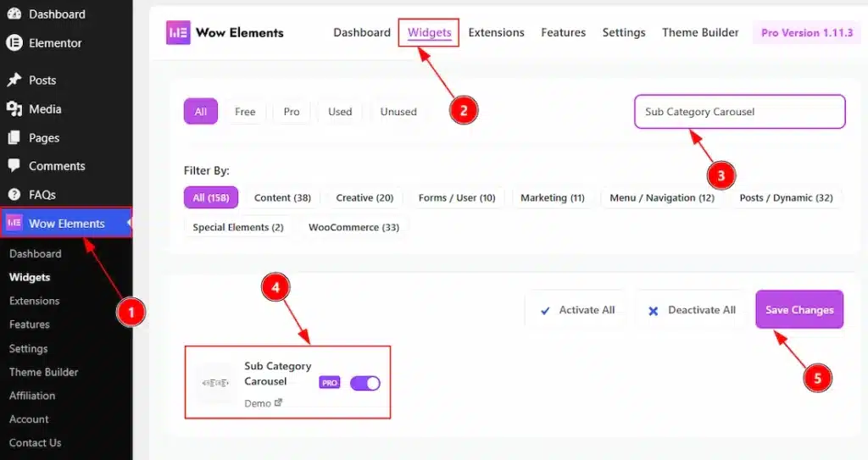Click the Activate All button

click(x=576, y=310)
